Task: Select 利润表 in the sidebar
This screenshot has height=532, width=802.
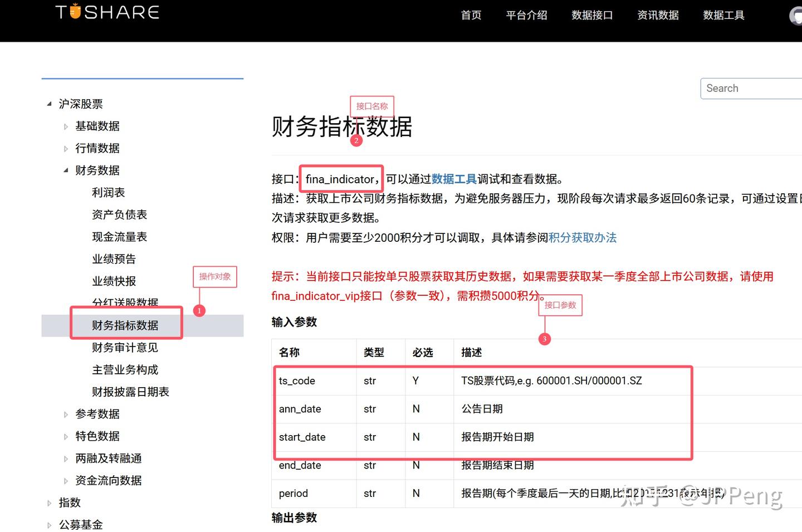Action: coord(108,192)
